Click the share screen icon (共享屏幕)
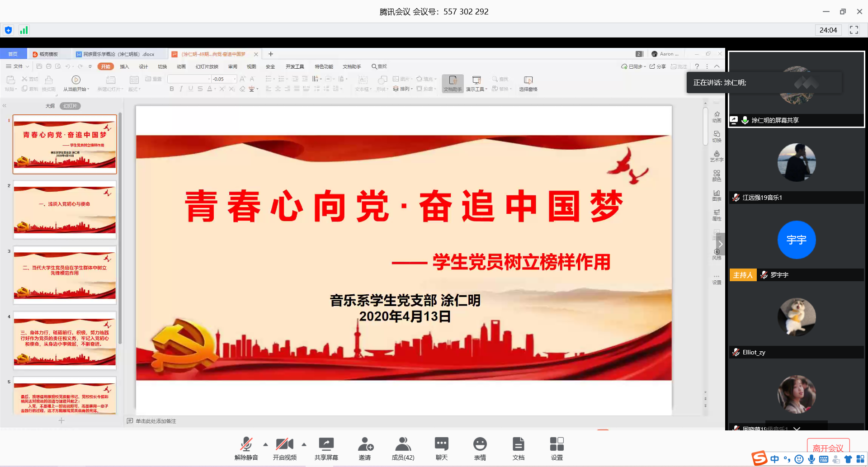Viewport: 868px width, 467px height. click(x=326, y=444)
